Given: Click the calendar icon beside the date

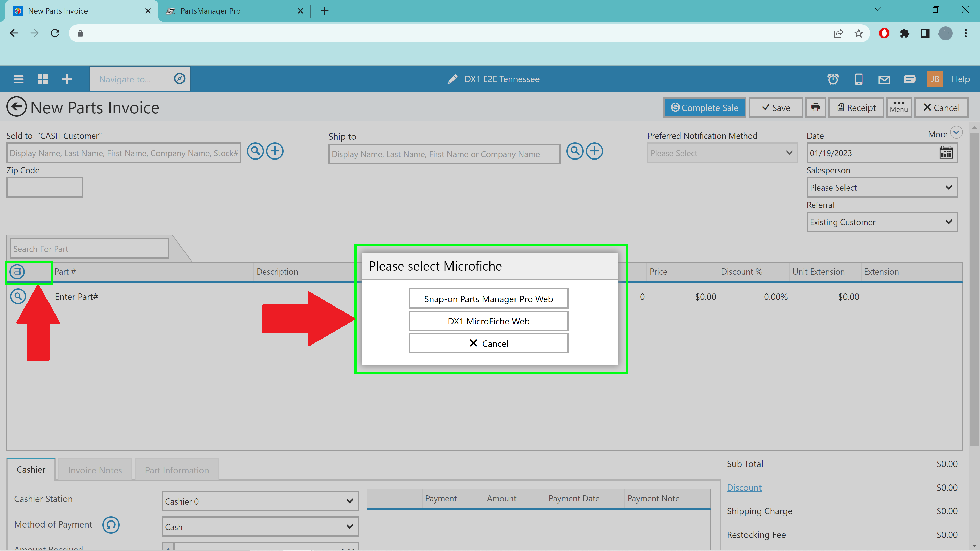Looking at the screenshot, I should click(x=946, y=153).
